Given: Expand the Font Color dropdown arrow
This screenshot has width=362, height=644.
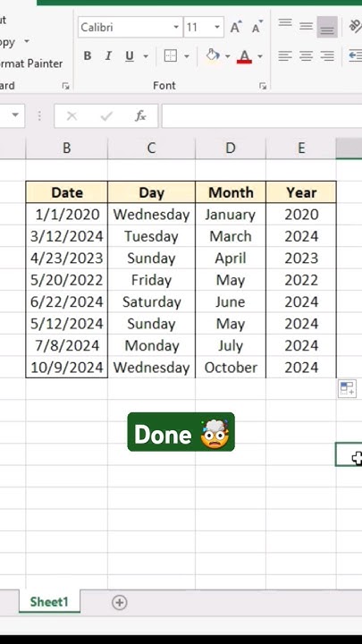Looking at the screenshot, I should click(x=260, y=56).
